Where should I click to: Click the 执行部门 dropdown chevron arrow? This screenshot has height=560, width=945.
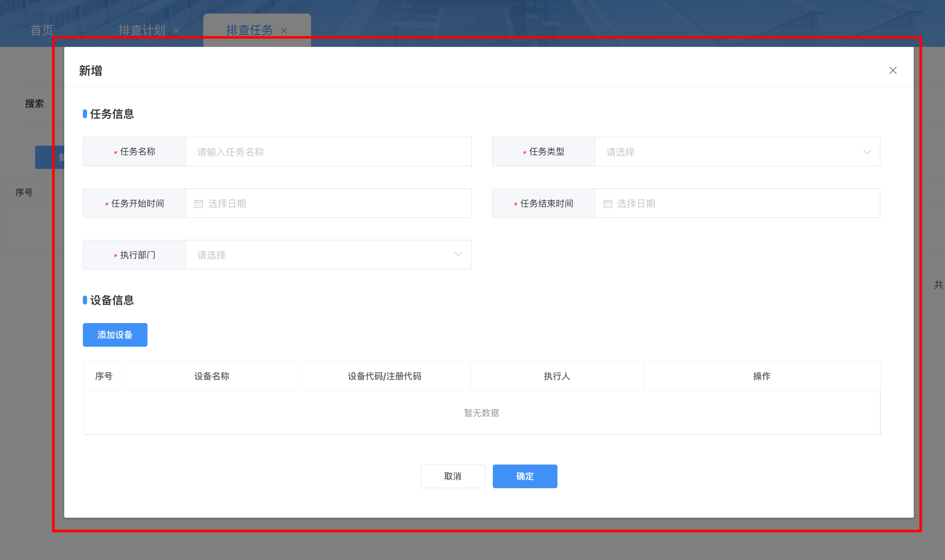(458, 254)
